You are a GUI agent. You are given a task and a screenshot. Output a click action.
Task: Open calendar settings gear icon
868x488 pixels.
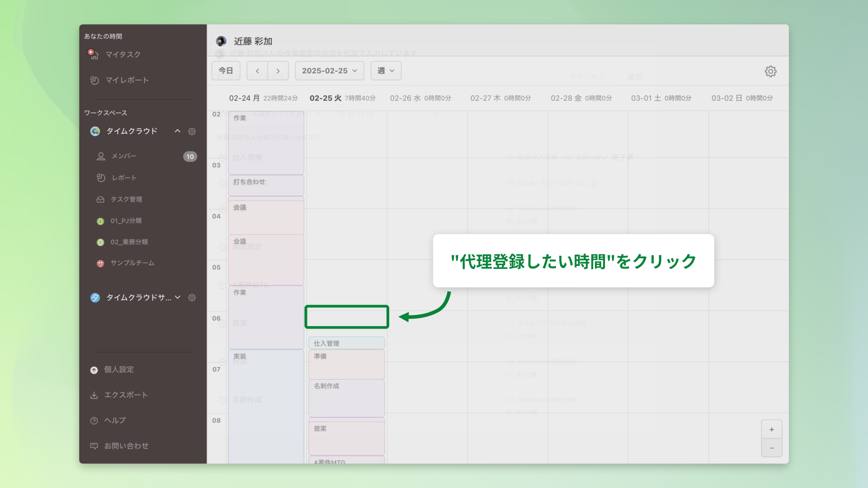coord(770,71)
